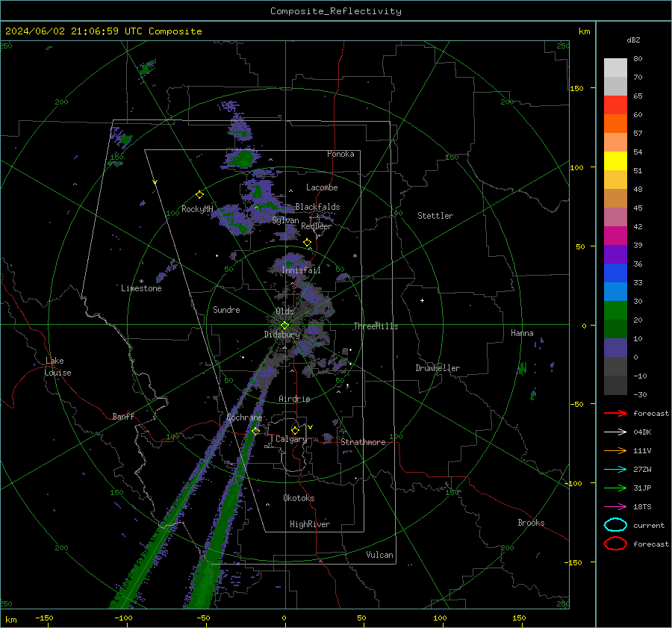Click the Olds label near radar center
The width and height of the screenshot is (672, 628).
click(x=284, y=311)
